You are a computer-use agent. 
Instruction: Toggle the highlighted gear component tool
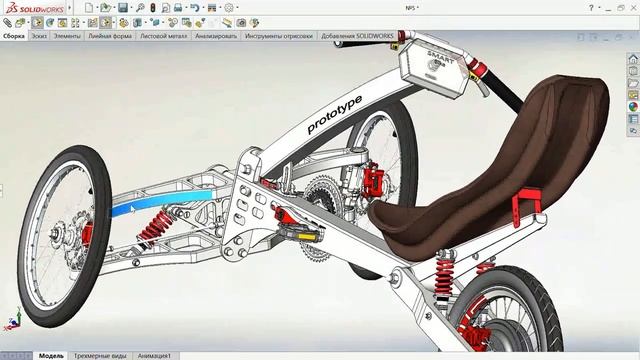(37, 23)
